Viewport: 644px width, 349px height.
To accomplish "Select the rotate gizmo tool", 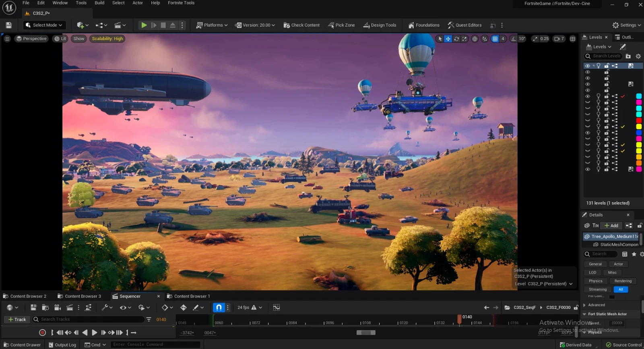I will click(x=456, y=39).
